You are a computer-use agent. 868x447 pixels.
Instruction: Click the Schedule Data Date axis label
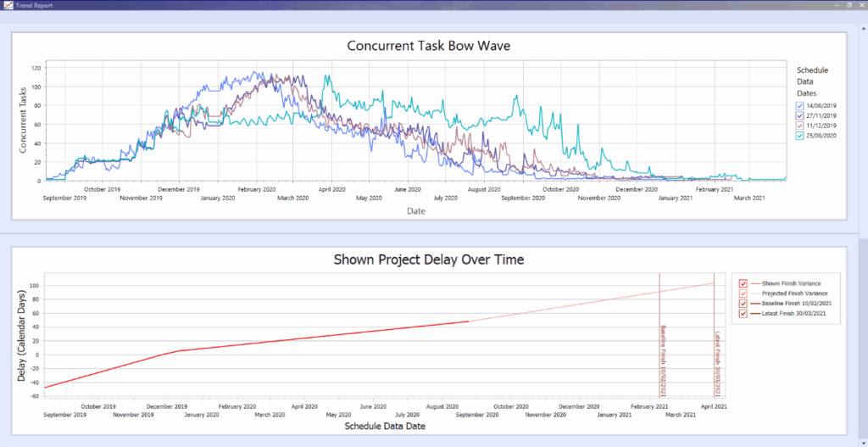[x=386, y=427]
